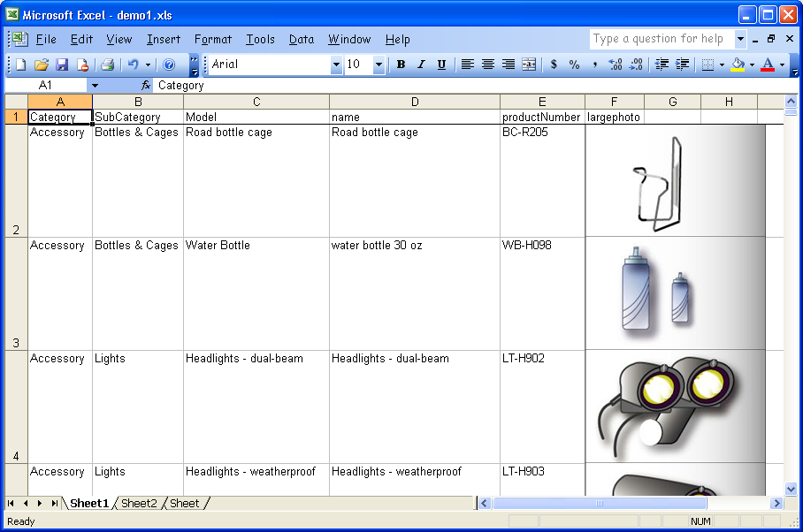Click the Merge and Center icon
The image size is (803, 532).
tap(529, 65)
